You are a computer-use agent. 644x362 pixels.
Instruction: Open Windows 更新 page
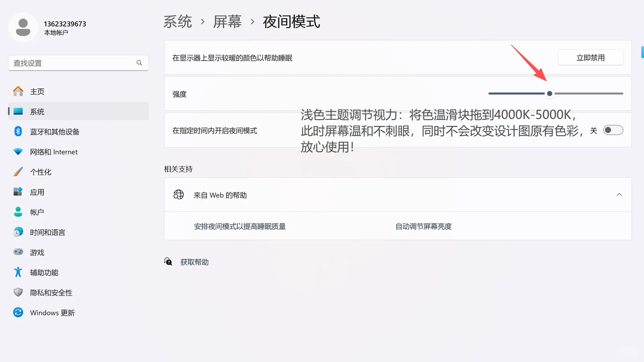52,312
